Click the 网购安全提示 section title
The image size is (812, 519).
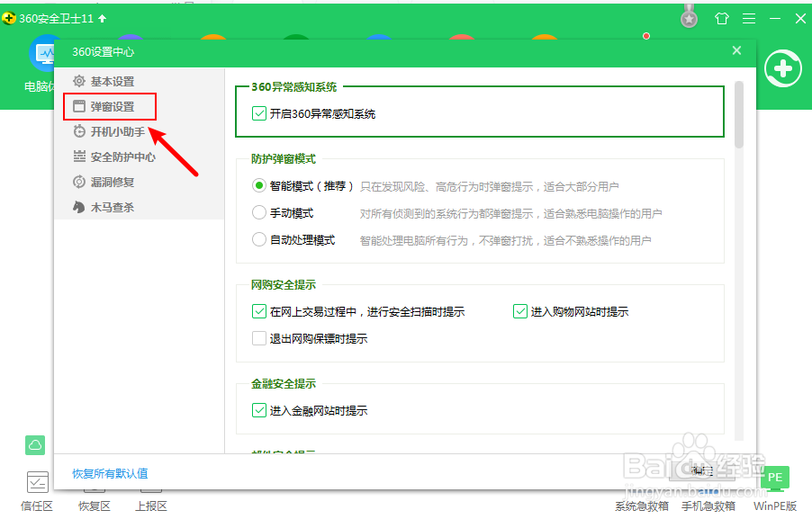pos(284,284)
